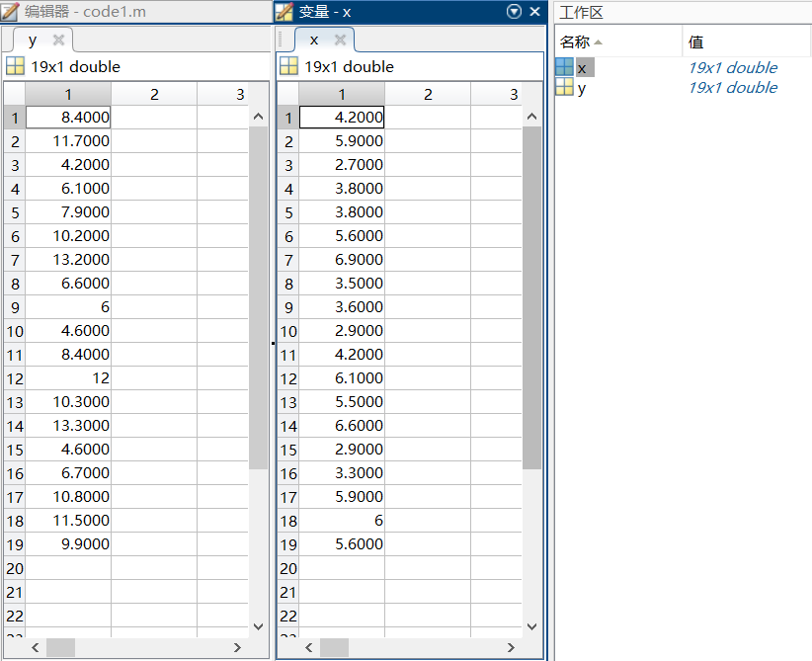Click left arrow of y table horizontal scrollbar

(x=36, y=647)
